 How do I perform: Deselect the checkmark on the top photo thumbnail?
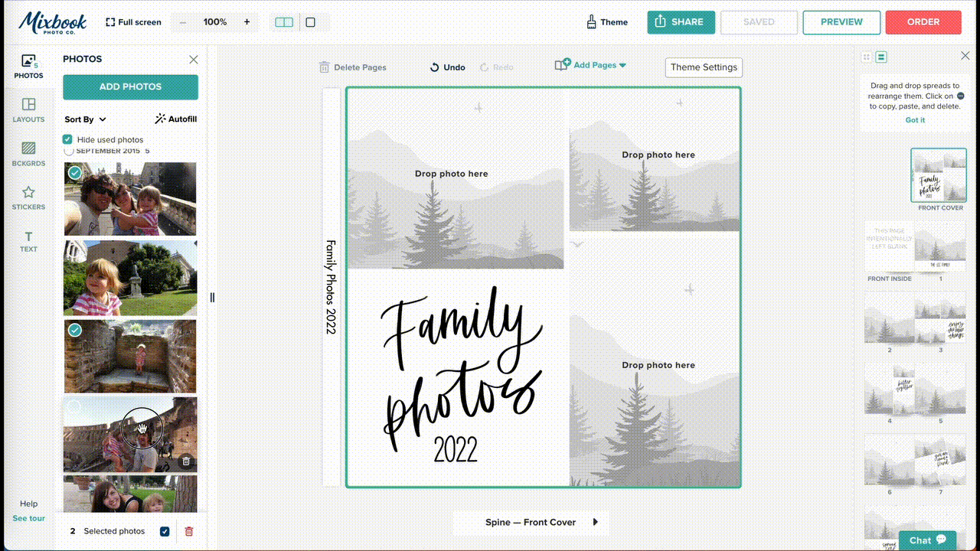click(x=74, y=173)
